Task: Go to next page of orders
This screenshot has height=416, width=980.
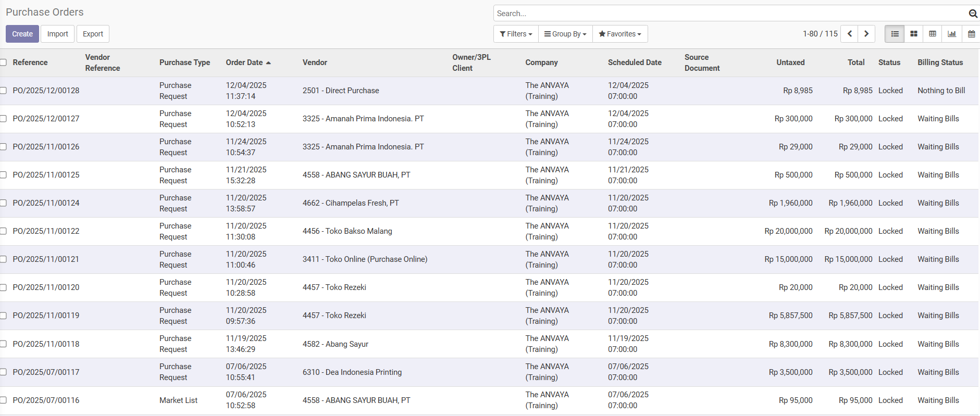Action: 866,34
